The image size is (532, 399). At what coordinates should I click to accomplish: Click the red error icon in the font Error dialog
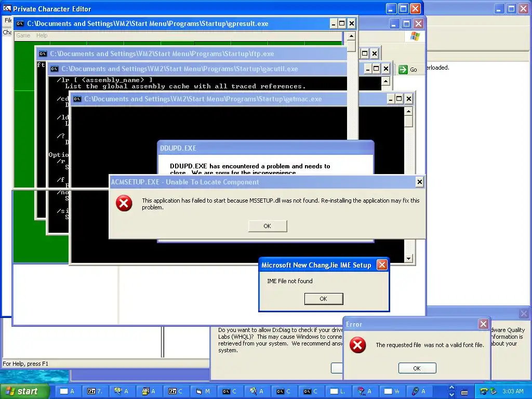tap(357, 345)
